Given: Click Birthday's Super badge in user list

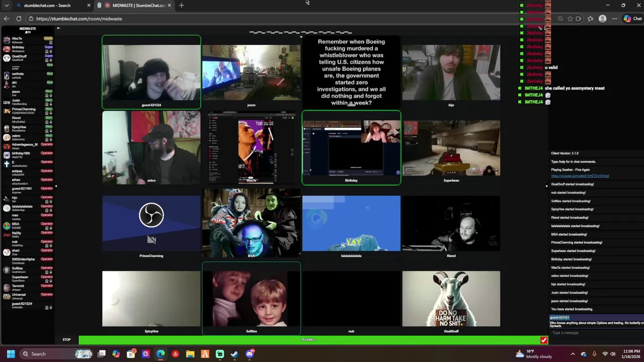Looking at the screenshot, I should pyautogui.click(x=49, y=47).
